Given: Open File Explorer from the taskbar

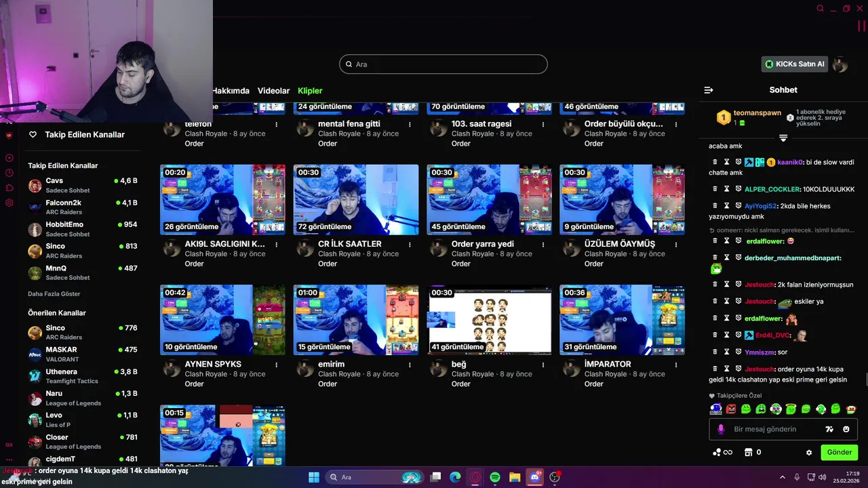Looking at the screenshot, I should point(515,477).
